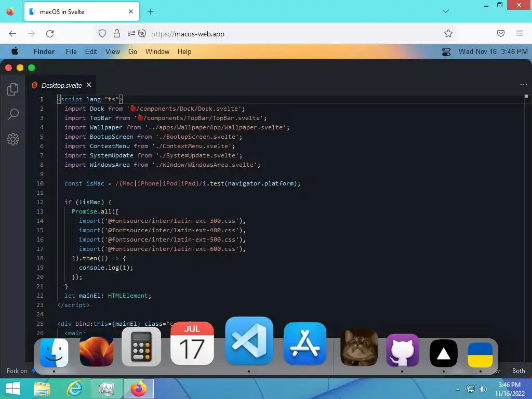532x399 pixels.
Task: Select the Both option at bottom right
Action: pyautogui.click(x=518, y=371)
